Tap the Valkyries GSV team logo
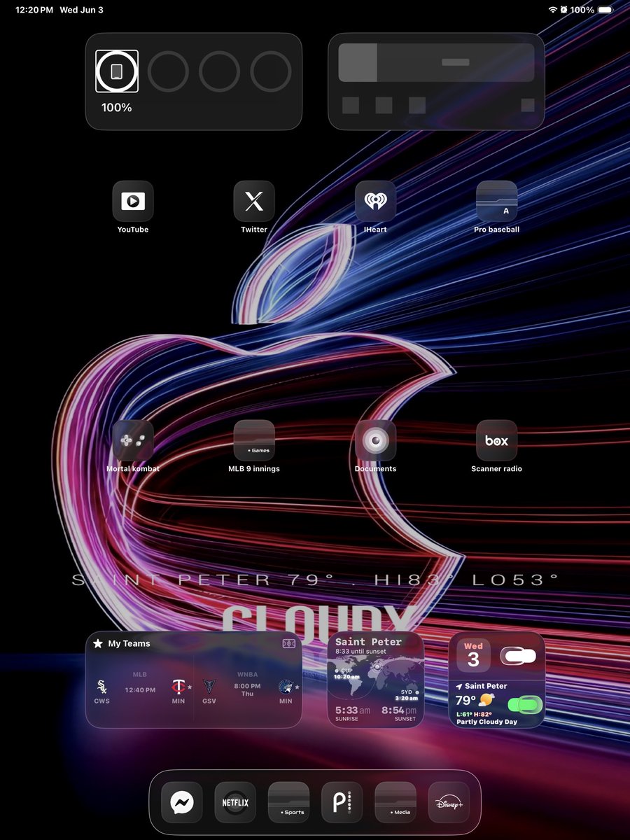This screenshot has width=630, height=840. (209, 687)
